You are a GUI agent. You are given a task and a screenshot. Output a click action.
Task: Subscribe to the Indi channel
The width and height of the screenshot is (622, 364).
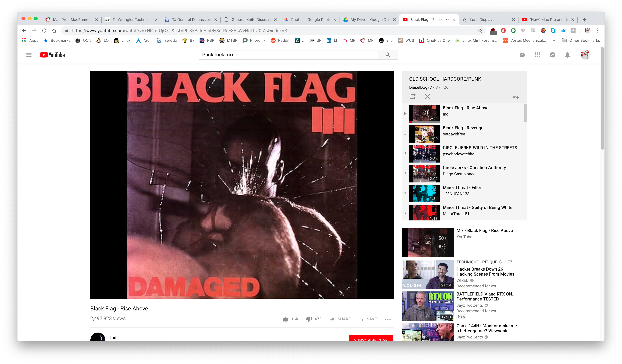[x=371, y=338]
